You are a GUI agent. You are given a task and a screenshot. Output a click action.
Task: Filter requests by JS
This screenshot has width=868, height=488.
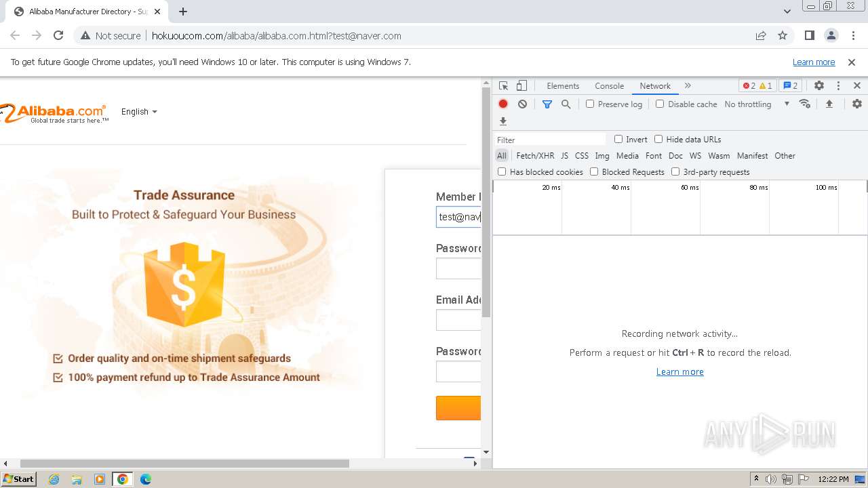click(x=564, y=156)
